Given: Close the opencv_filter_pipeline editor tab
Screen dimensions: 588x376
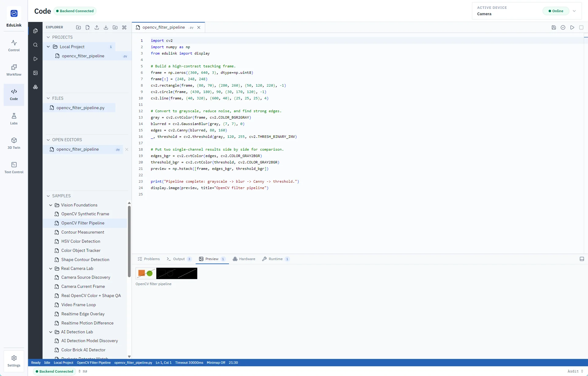Looking at the screenshot, I should [199, 27].
